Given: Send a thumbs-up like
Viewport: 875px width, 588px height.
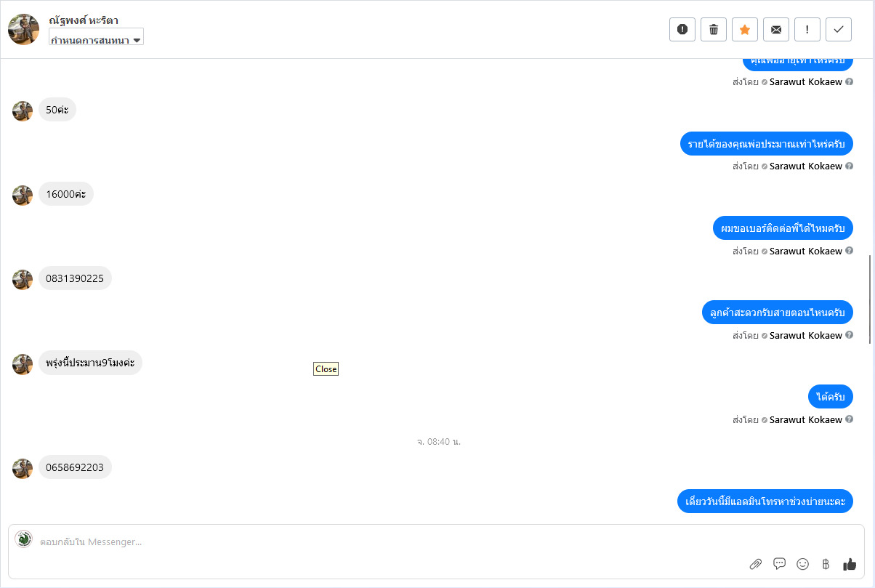Looking at the screenshot, I should 850,564.
